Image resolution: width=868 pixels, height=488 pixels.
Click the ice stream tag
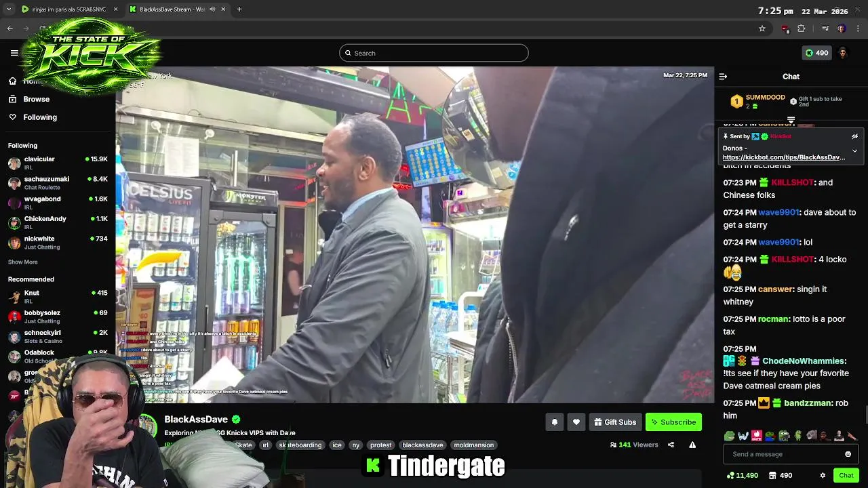[337, 445]
